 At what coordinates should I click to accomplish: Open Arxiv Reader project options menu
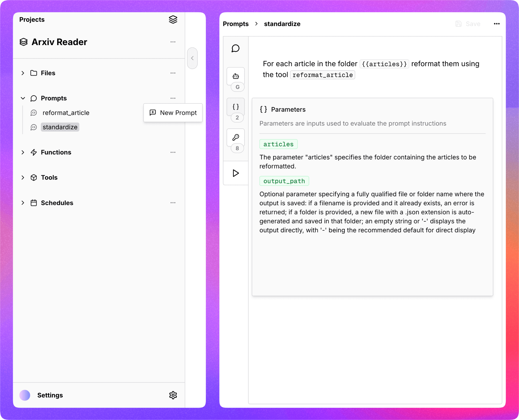tap(173, 42)
